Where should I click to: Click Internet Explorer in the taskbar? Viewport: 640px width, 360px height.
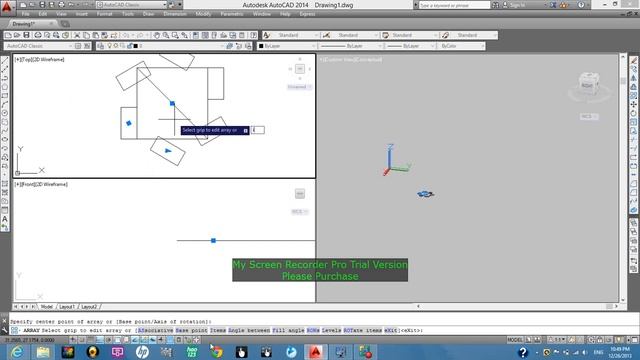pos(17,352)
